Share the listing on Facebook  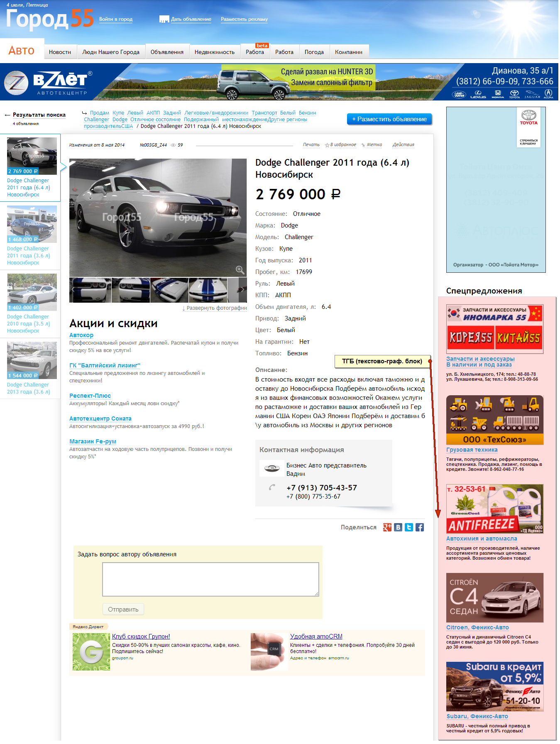[x=420, y=527]
